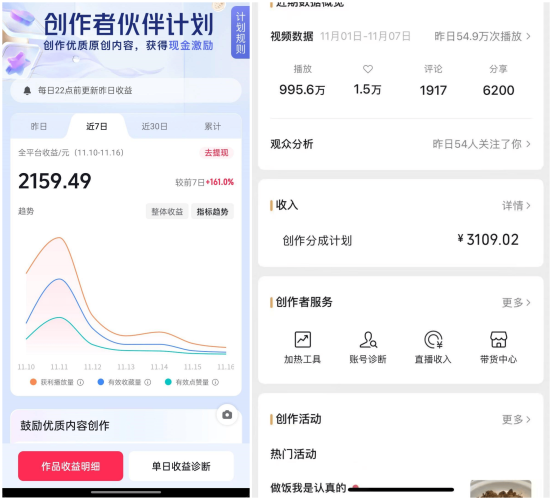Open the 计划规则 side tab

point(240,33)
